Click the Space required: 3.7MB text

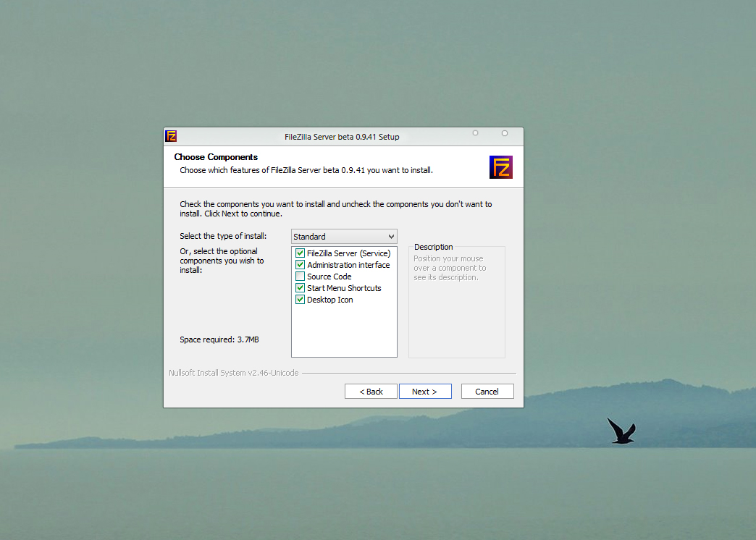coord(219,339)
